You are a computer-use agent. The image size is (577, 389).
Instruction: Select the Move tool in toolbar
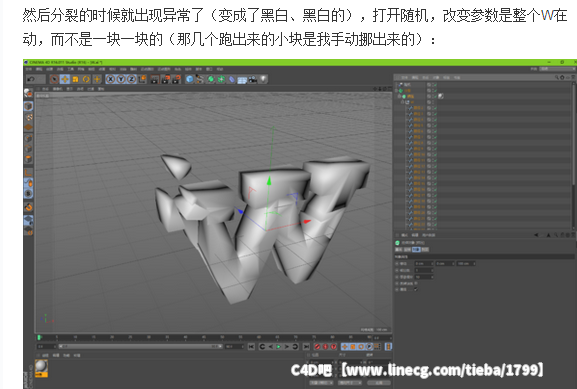tap(65, 79)
